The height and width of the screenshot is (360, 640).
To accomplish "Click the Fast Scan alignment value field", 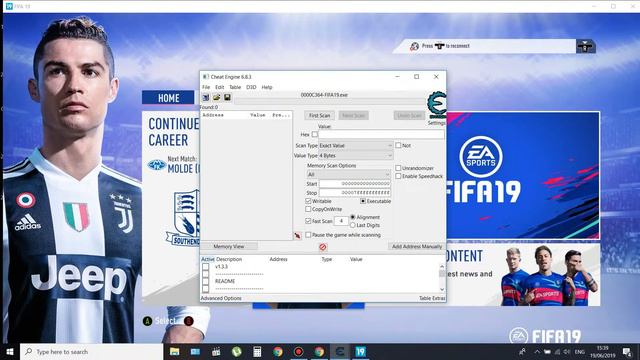I will (341, 221).
